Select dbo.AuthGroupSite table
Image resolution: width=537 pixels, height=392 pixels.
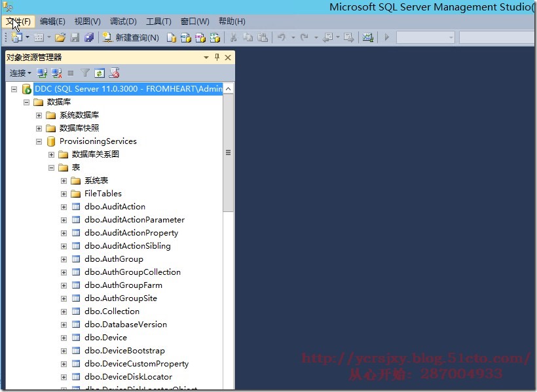coord(120,298)
